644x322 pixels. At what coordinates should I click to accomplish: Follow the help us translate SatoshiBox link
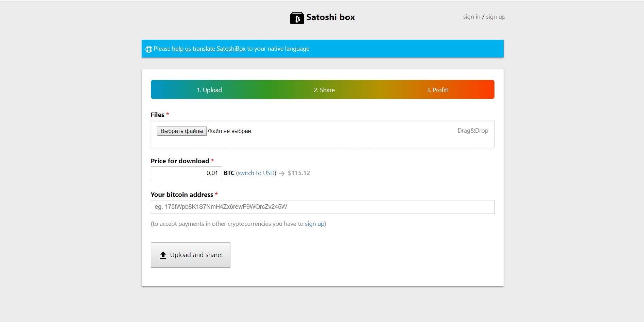(x=209, y=49)
